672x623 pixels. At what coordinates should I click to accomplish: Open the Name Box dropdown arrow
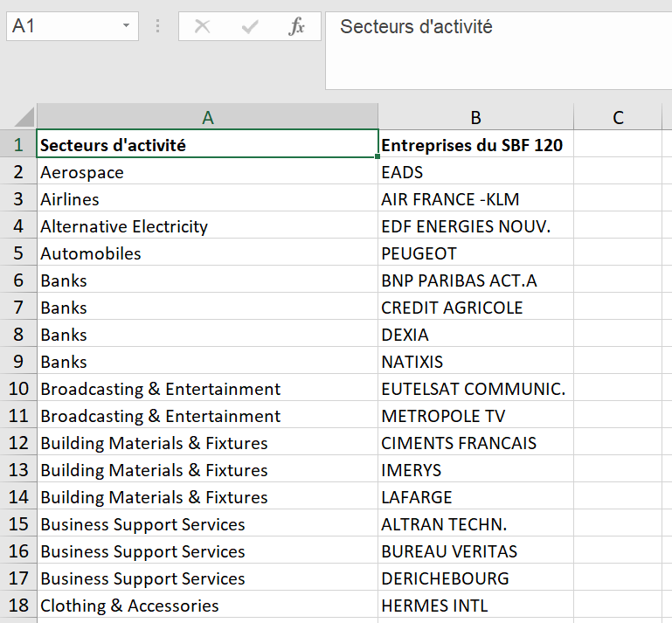pyautogui.click(x=127, y=27)
